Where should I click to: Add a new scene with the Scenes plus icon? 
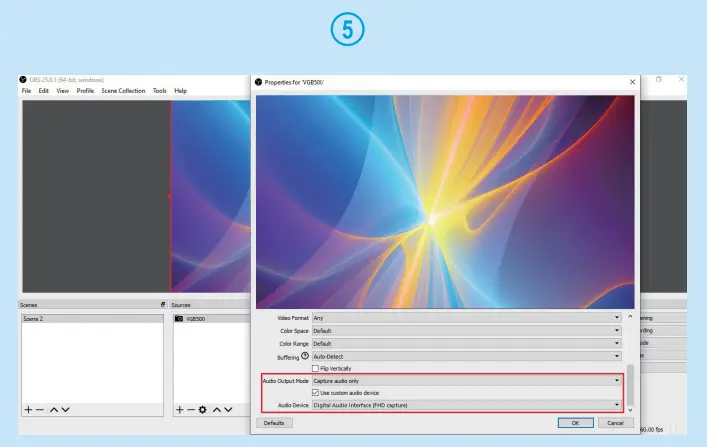point(28,410)
